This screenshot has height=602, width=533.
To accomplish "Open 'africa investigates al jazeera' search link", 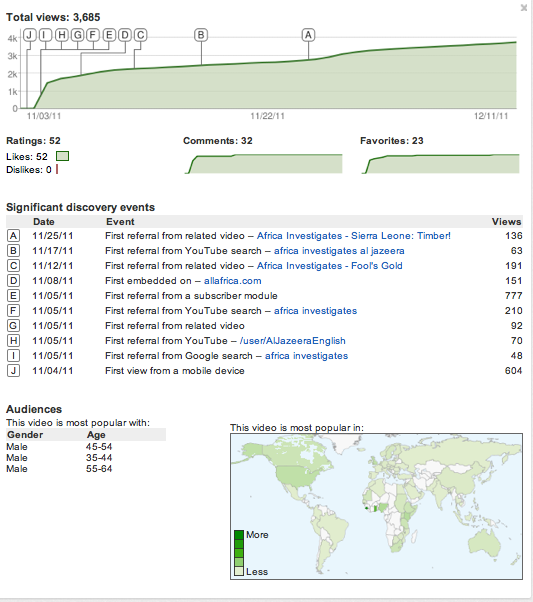I will [339, 251].
